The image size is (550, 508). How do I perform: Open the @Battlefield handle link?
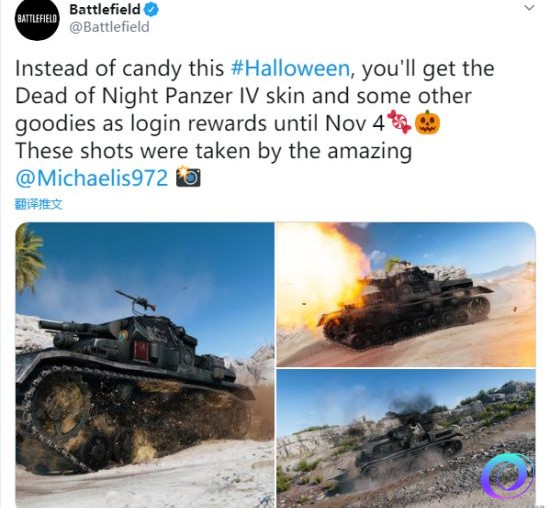[109, 27]
